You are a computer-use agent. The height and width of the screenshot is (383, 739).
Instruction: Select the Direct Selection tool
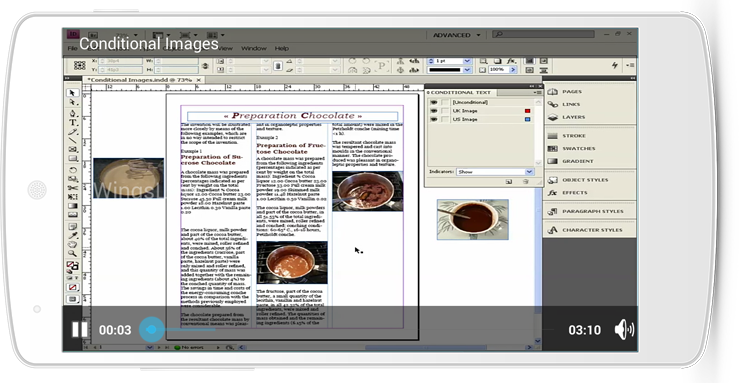[x=72, y=102]
